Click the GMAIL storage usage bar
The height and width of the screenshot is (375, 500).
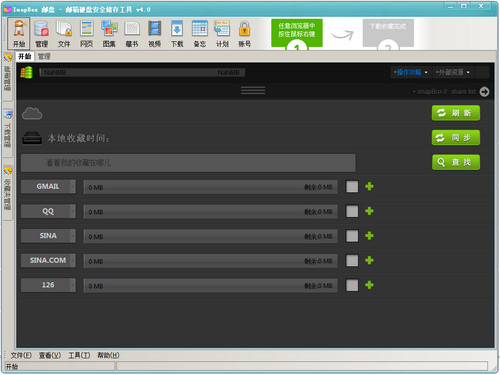(x=211, y=187)
